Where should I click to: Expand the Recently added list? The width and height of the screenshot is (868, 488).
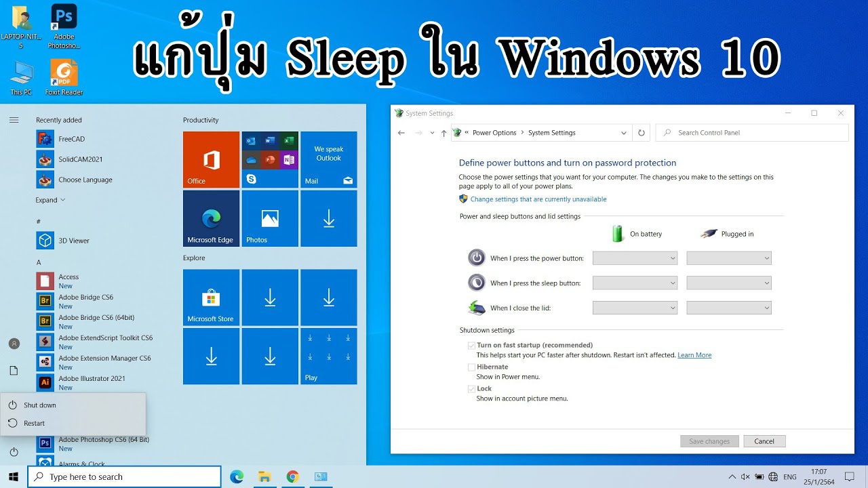(x=50, y=200)
